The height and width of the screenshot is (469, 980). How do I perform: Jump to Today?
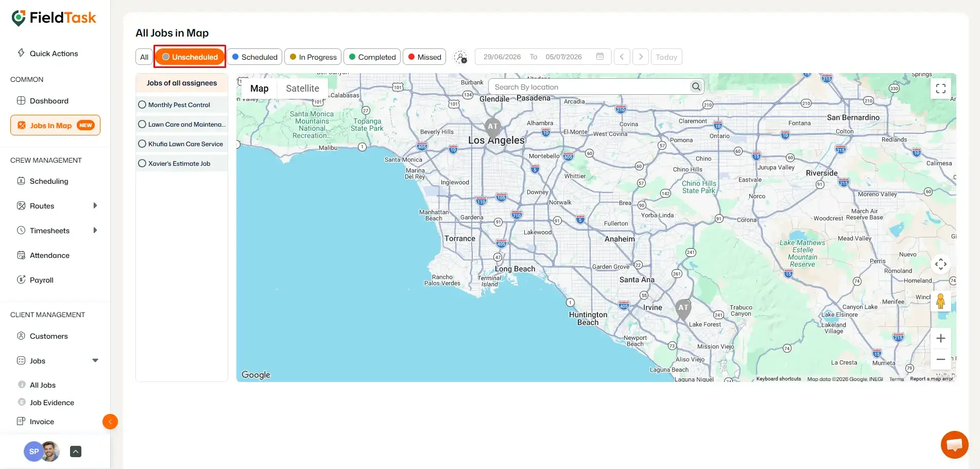click(666, 57)
